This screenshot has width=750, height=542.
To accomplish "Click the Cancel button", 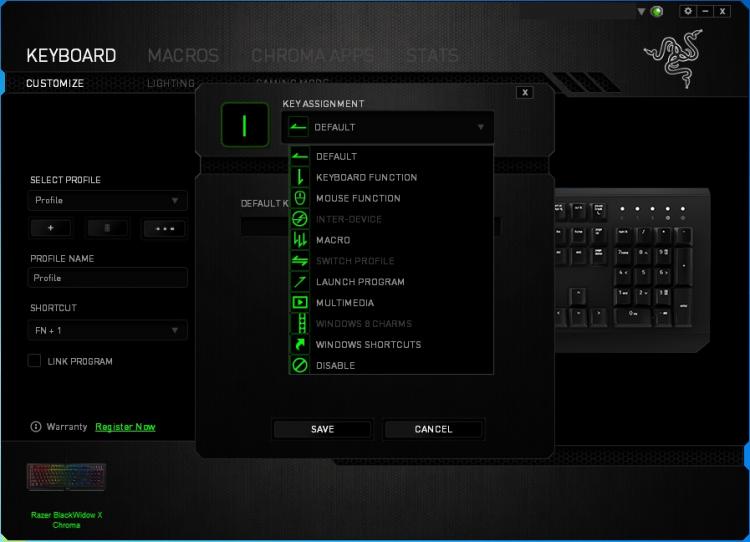I will pos(433,429).
